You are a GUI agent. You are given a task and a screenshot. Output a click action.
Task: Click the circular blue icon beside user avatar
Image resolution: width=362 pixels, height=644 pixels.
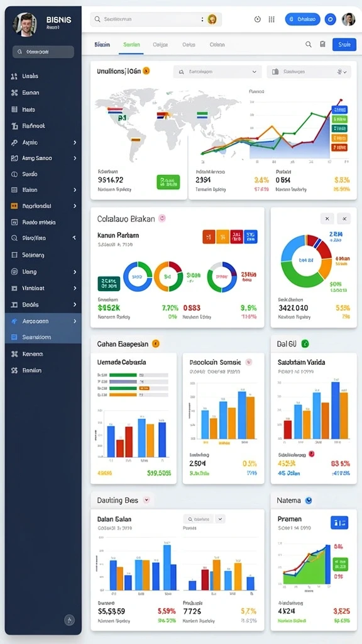click(331, 19)
